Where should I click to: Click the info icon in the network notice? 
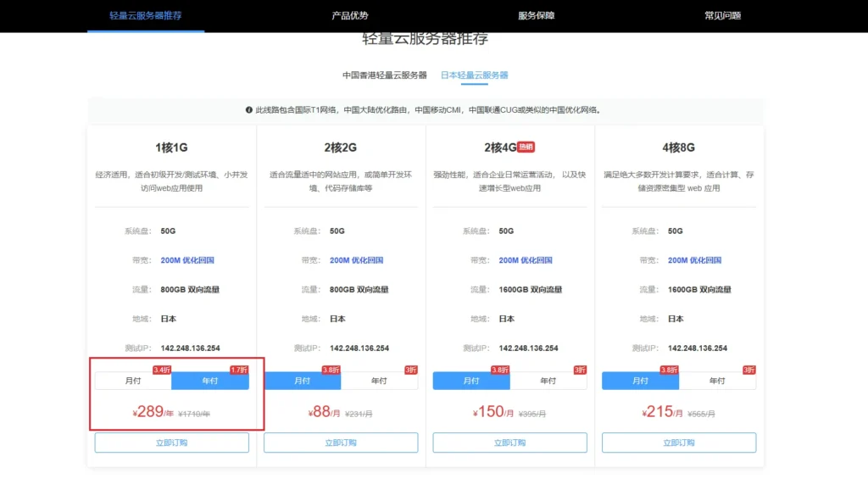point(249,110)
